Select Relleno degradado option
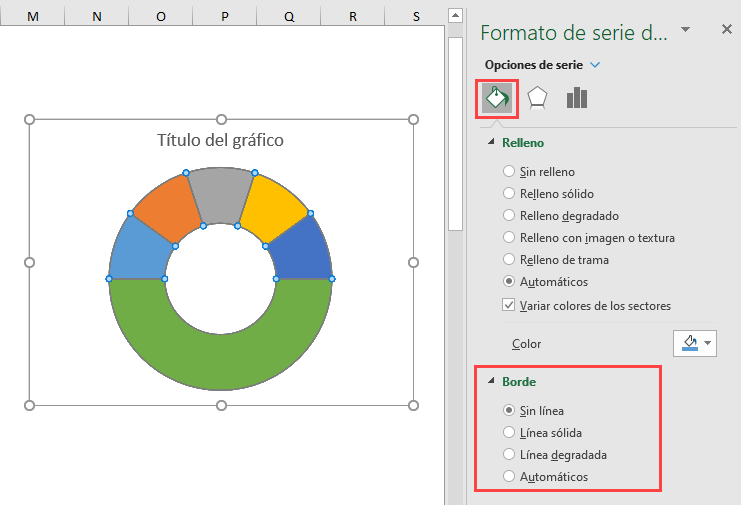Viewport: 741px width, 505px height. point(560,215)
